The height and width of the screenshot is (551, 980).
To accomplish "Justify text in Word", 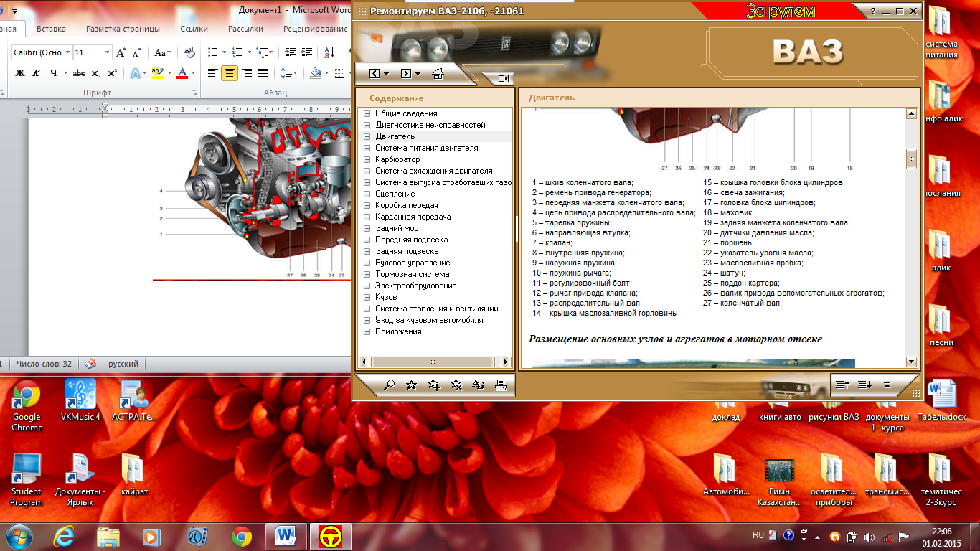I will 263,72.
